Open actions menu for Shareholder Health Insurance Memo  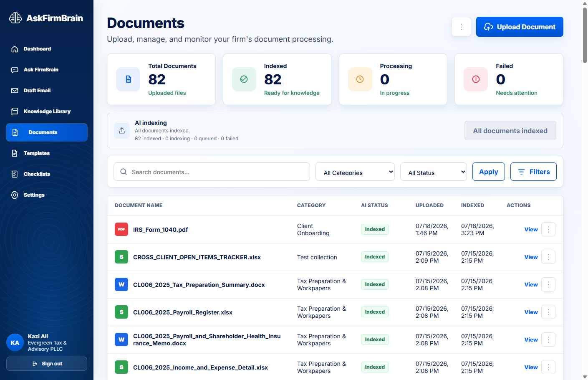click(x=548, y=339)
